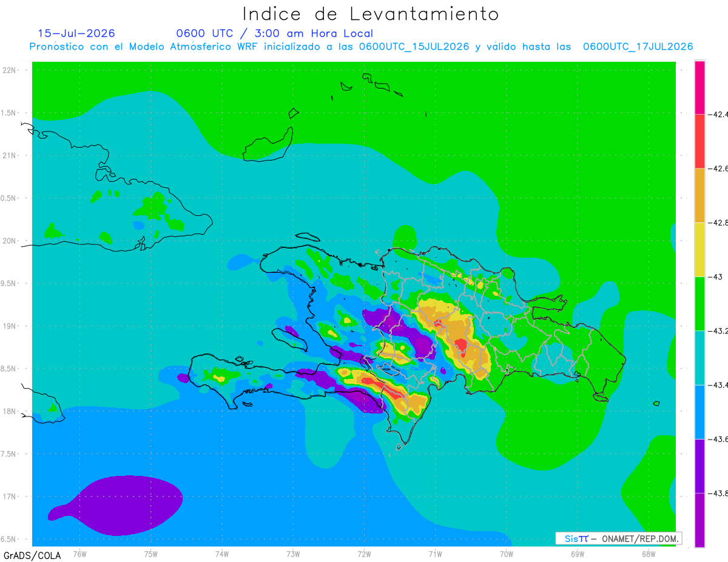Click latitude label "19N"
The image size is (728, 562).
(x=10, y=326)
